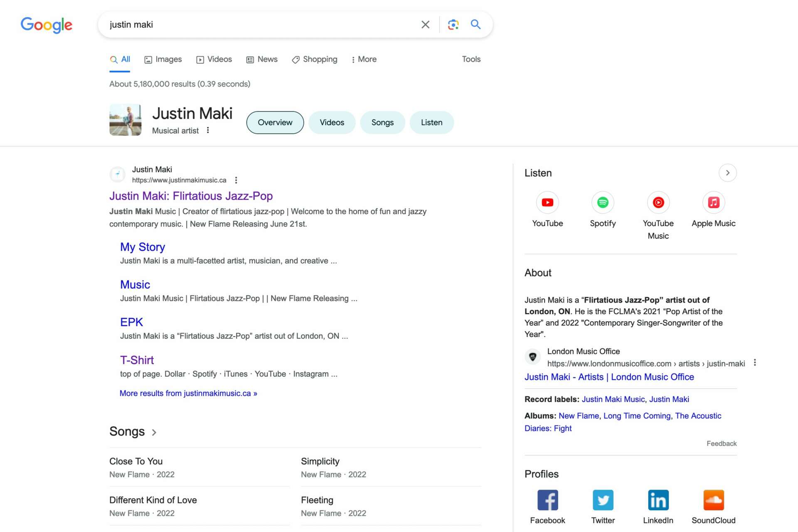Clear the search box with X icon
The height and width of the screenshot is (532, 798).
tap(425, 25)
